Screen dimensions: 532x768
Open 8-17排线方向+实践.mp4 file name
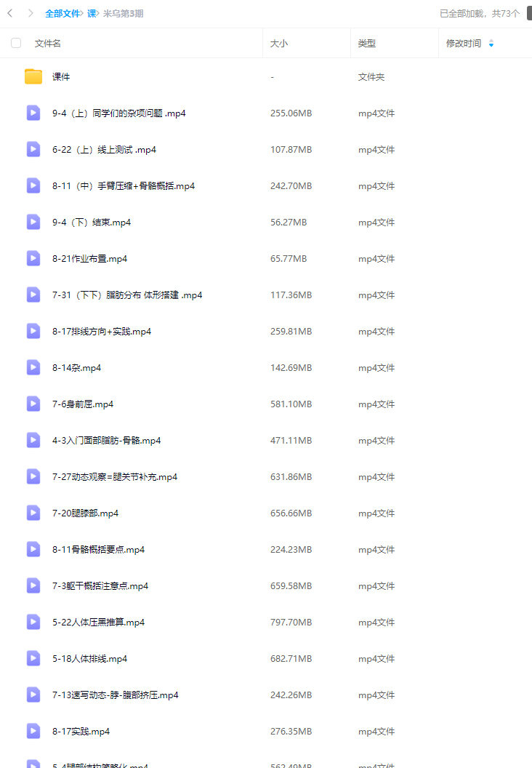102,332
